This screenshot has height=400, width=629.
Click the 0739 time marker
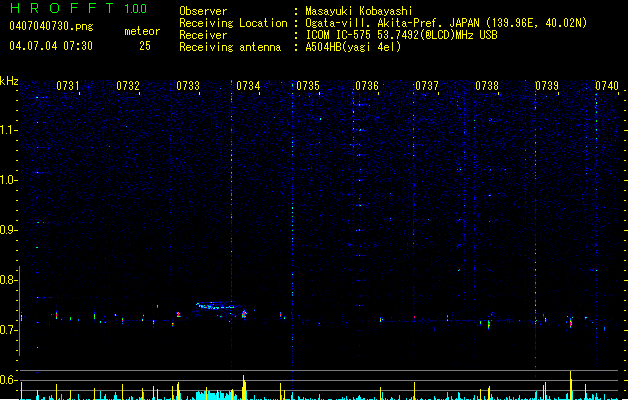[x=547, y=86]
